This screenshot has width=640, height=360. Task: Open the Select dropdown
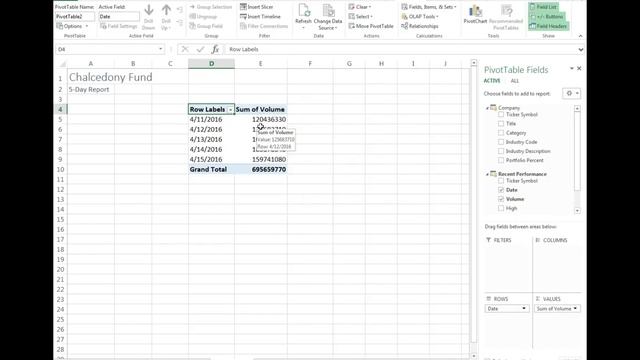(x=360, y=16)
